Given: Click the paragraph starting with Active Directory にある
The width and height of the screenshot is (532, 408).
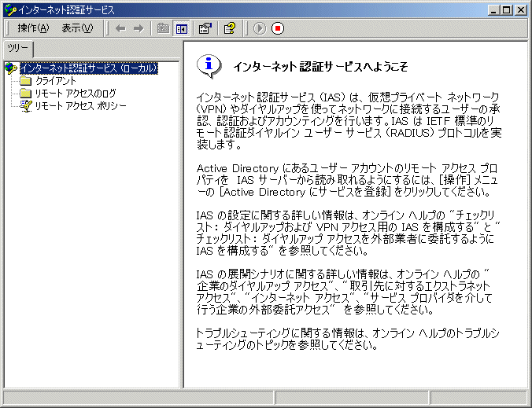Looking at the screenshot, I should (x=347, y=180).
